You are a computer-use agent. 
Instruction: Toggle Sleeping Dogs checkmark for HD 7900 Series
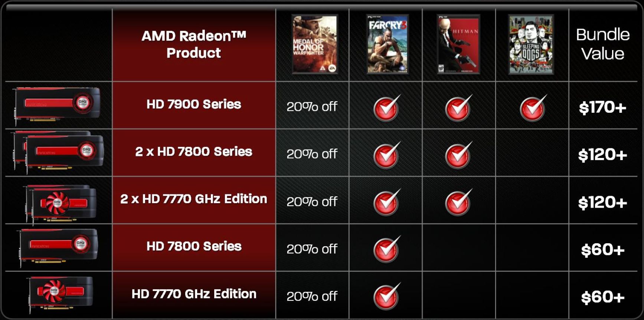[x=533, y=108]
